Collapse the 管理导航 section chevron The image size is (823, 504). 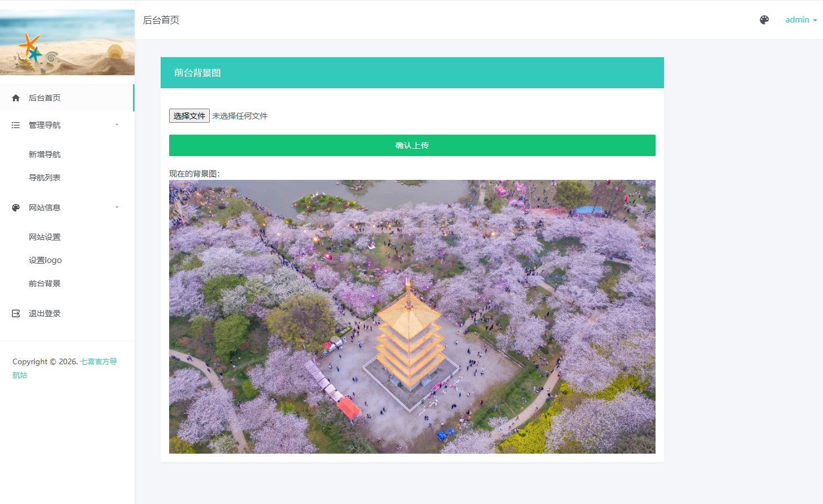[117, 124]
